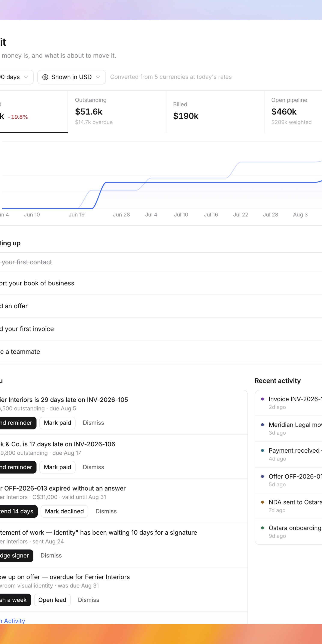
Task: Open the Invoice INV-2026 activity from 2d ago
Action: pyautogui.click(x=289, y=403)
